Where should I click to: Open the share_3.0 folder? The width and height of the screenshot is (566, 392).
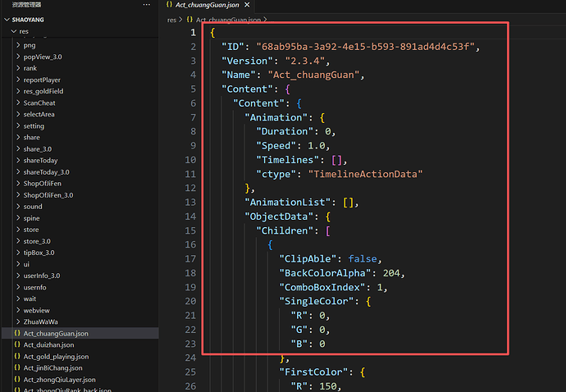pos(38,149)
